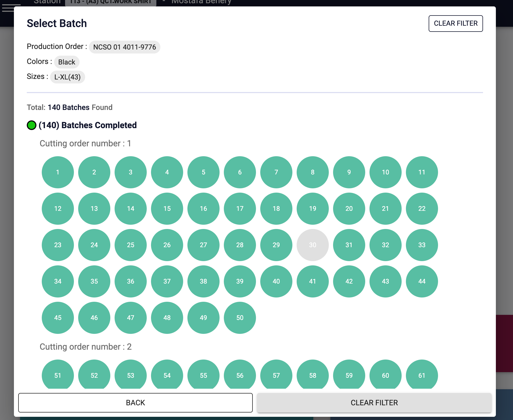Open batch 14

pos(131,209)
